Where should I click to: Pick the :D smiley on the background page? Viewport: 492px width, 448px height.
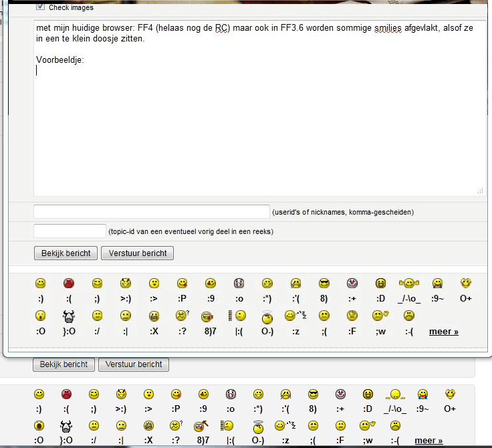368,394
